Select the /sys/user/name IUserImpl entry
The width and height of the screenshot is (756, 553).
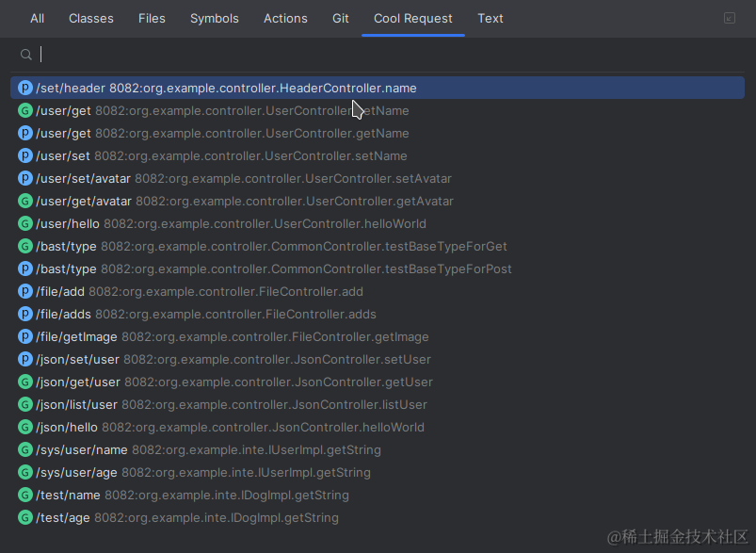click(378, 449)
